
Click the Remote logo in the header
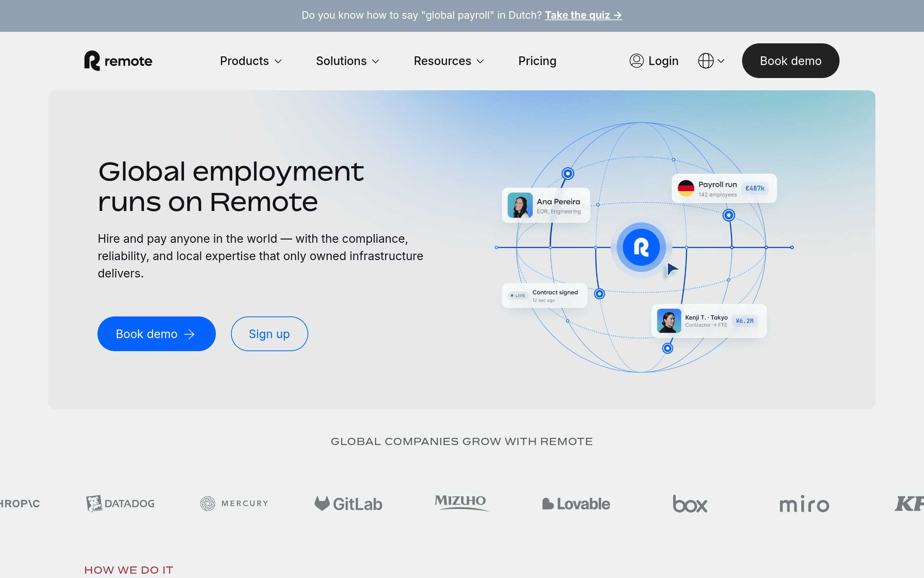(118, 61)
